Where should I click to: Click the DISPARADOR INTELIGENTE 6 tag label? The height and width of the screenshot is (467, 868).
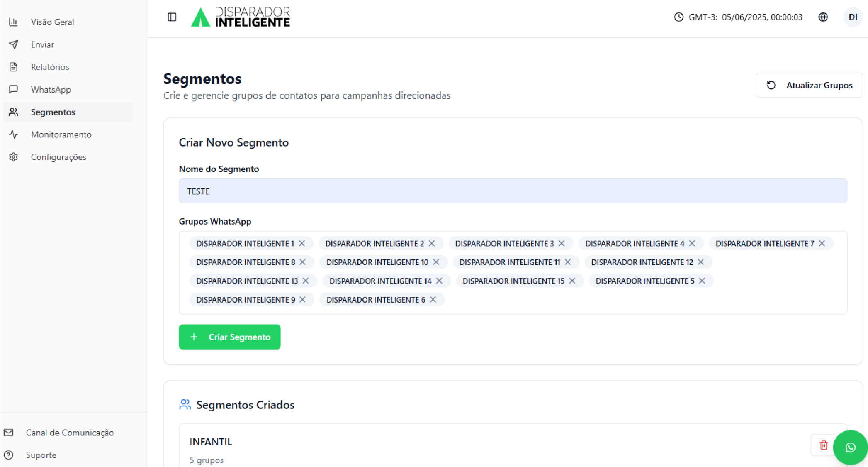click(x=376, y=299)
